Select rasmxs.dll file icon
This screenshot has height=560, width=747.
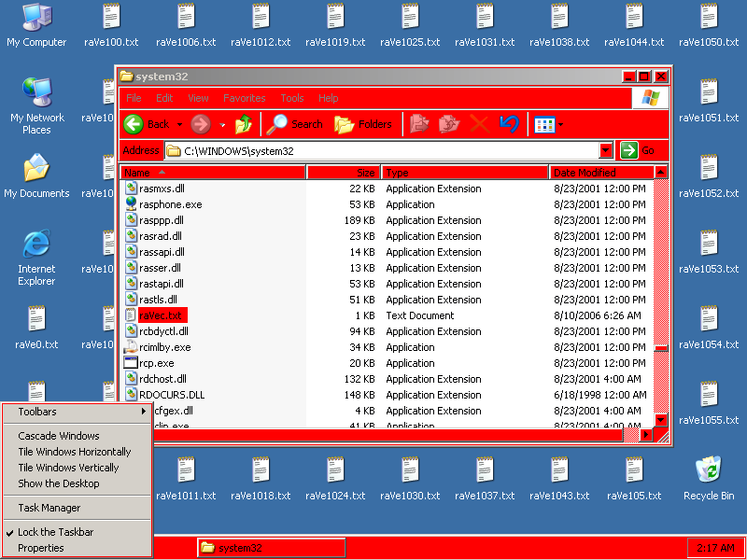click(131, 189)
